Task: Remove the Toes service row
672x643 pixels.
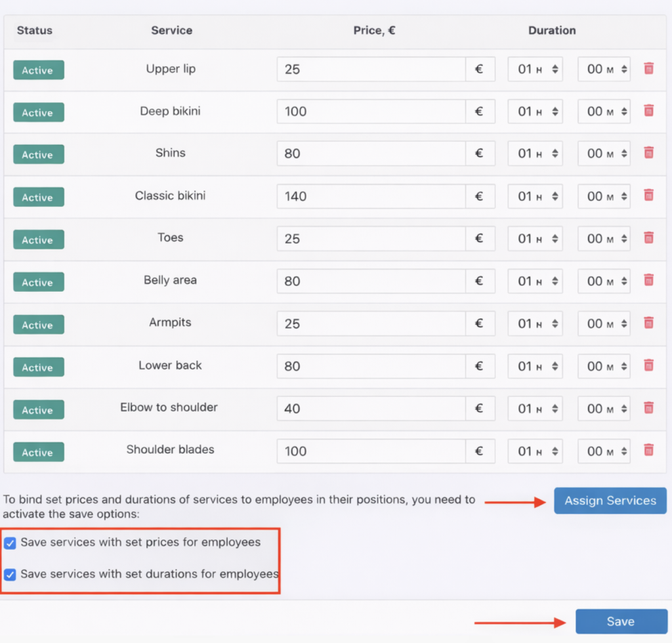Action: 648,238
